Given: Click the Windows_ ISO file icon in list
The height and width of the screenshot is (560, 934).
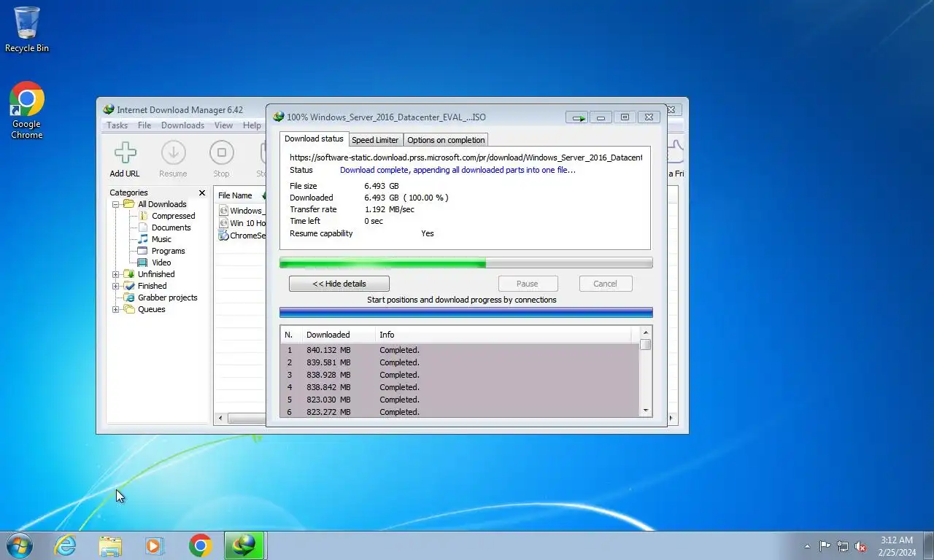Looking at the screenshot, I should point(223,211).
